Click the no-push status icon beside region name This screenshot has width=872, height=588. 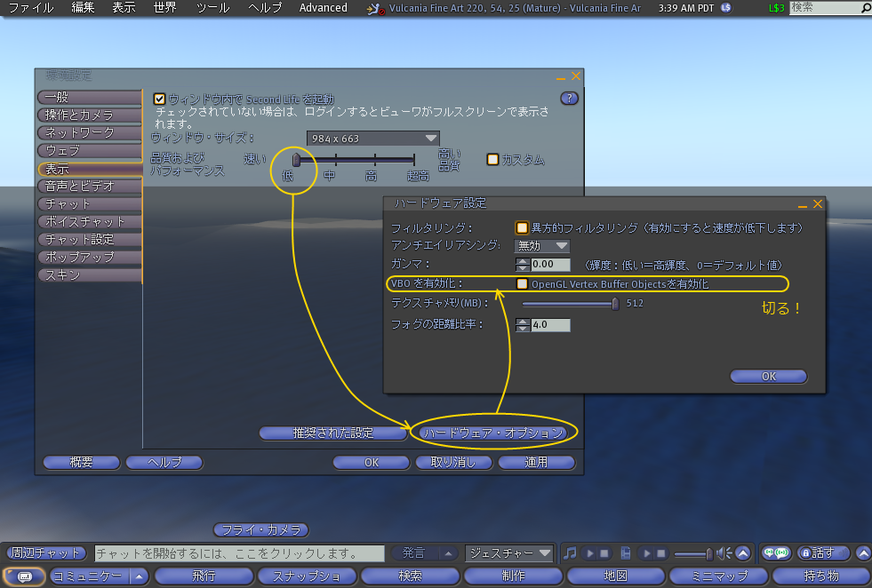380,9
